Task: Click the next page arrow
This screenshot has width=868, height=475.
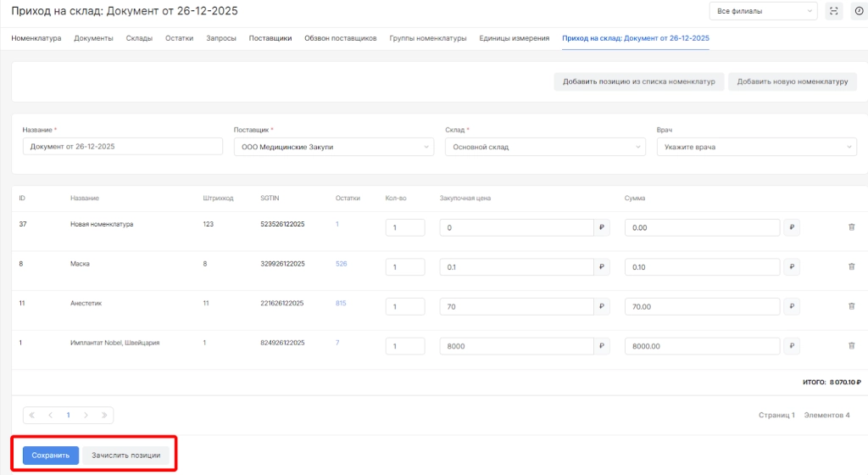Action: 86,415
